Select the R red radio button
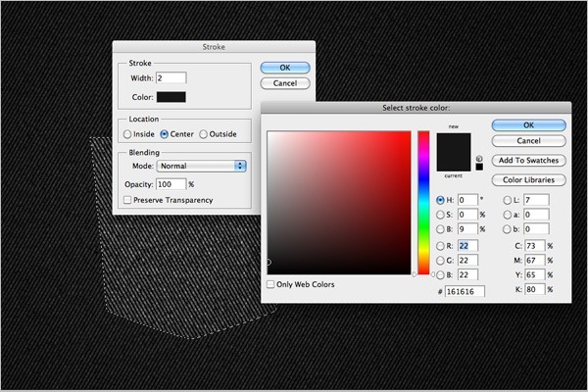Viewport: 588px width, 392px height. pos(440,246)
